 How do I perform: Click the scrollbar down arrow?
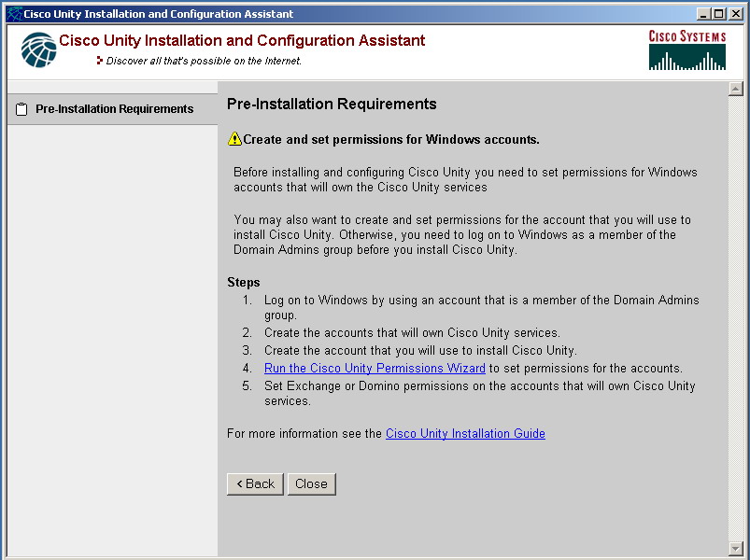pos(735,548)
